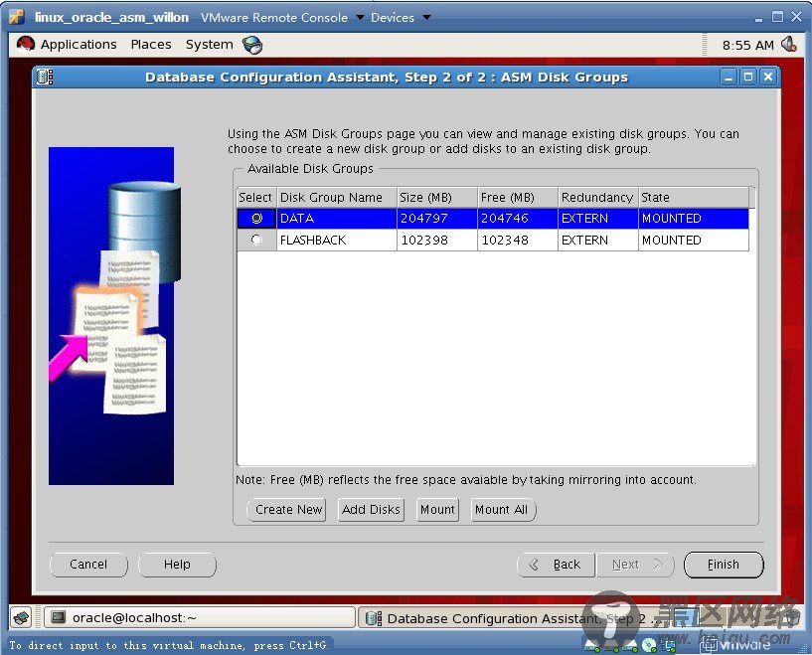
Task: Select the DATA disk group radio button
Action: pyautogui.click(x=256, y=219)
